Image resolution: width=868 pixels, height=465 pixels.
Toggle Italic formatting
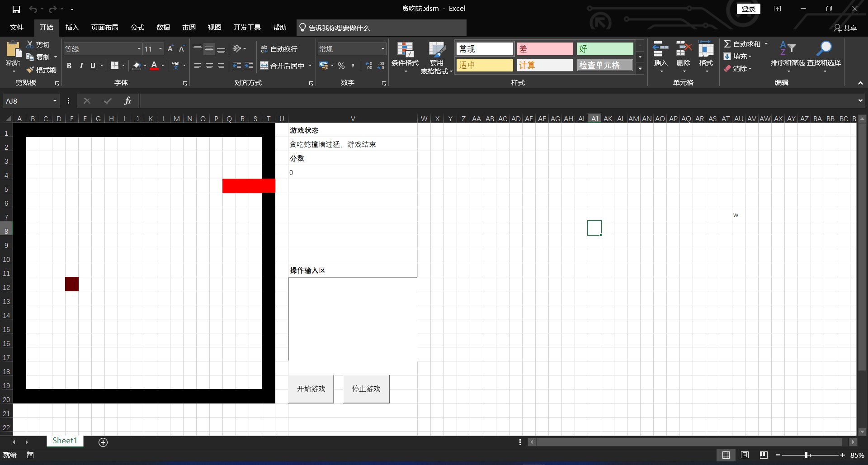point(81,66)
